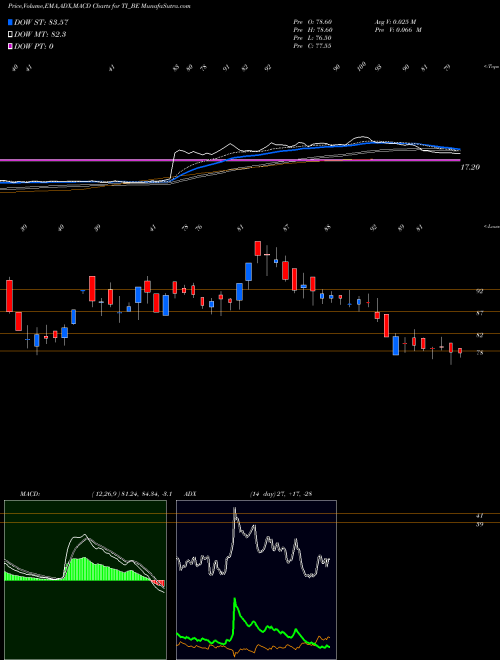Click the DOW ST: 83.57 label
Image resolution: width=500 pixels, height=660 pixels.
(x=41, y=23)
